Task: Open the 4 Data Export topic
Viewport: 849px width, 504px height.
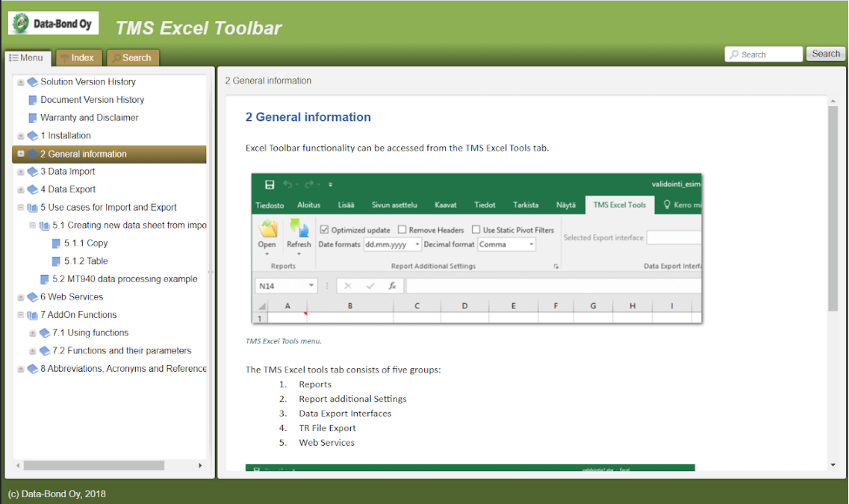Action: tap(72, 190)
